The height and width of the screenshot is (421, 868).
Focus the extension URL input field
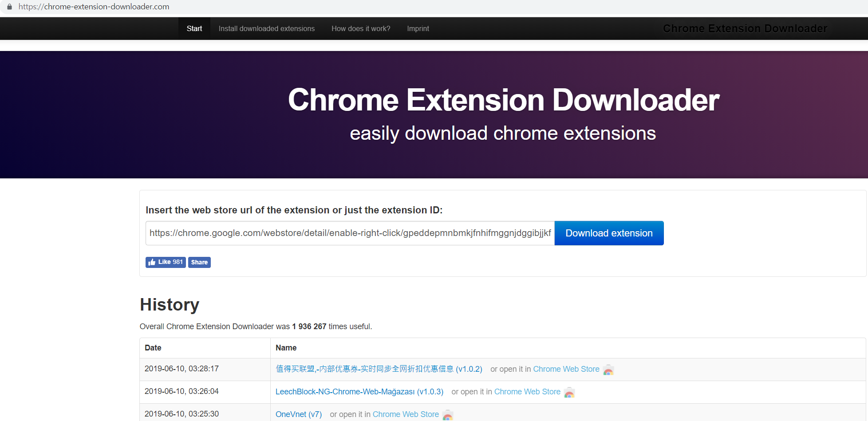click(350, 233)
